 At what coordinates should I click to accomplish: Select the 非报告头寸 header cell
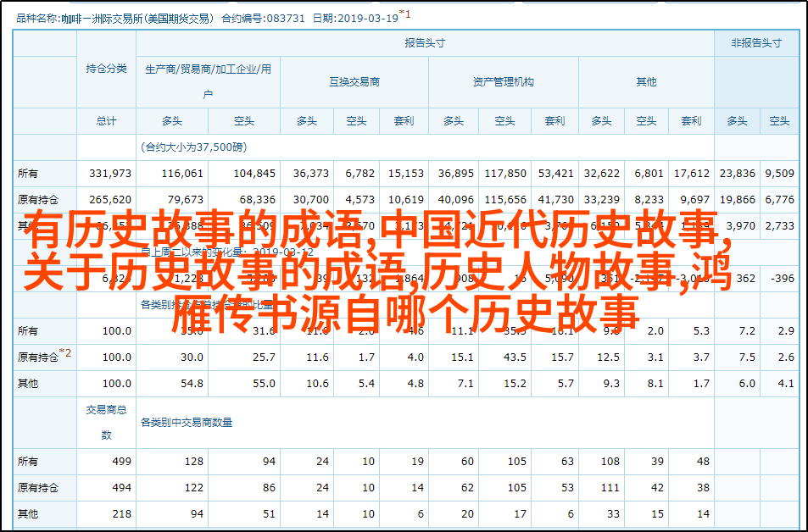click(755, 42)
